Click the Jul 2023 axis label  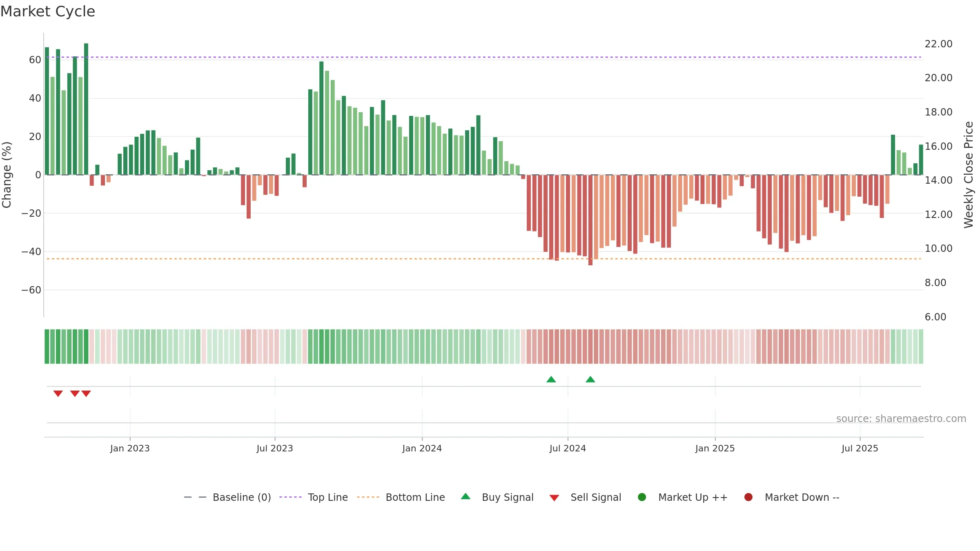tap(275, 449)
